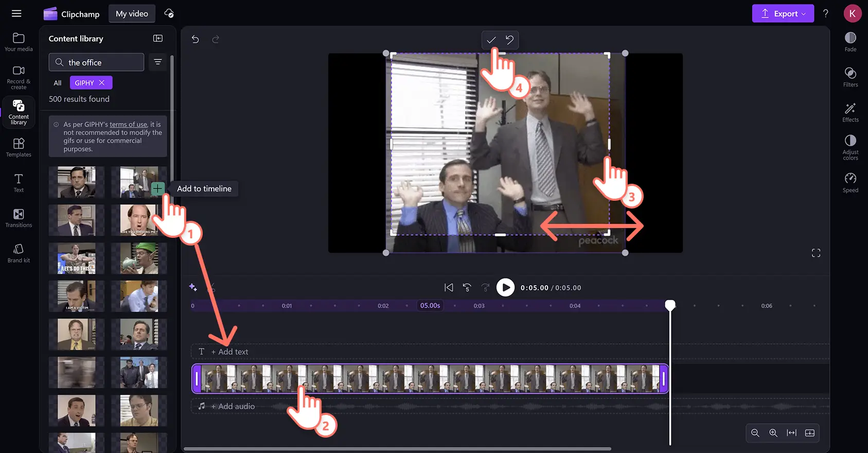Viewport: 868px width, 453px height.
Task: Play the video preview
Action: [505, 288]
